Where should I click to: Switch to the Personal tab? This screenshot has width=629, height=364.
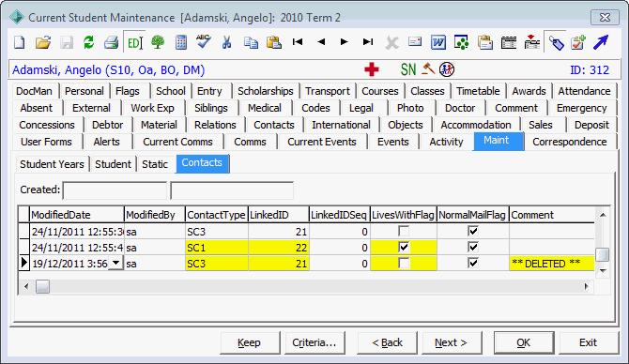pyautogui.click(x=84, y=91)
